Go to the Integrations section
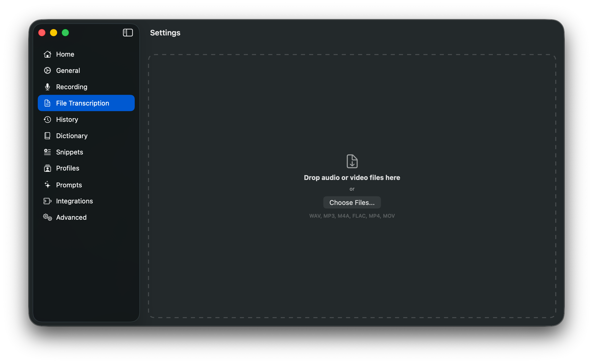The image size is (593, 364). click(74, 201)
